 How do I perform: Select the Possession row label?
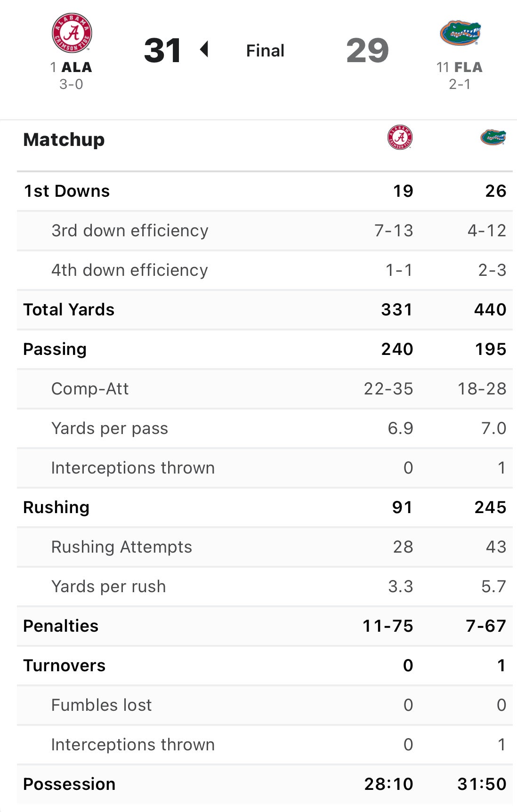(x=69, y=784)
